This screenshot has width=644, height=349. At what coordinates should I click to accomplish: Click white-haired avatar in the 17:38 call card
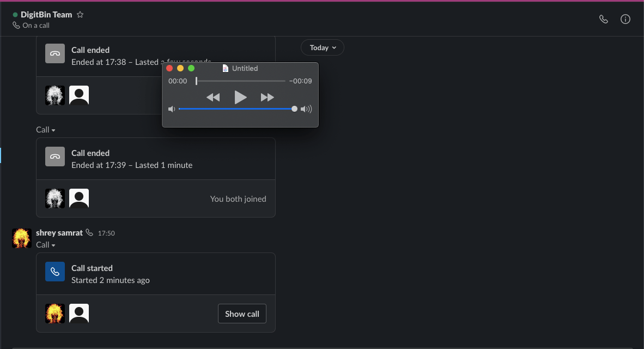click(x=55, y=95)
